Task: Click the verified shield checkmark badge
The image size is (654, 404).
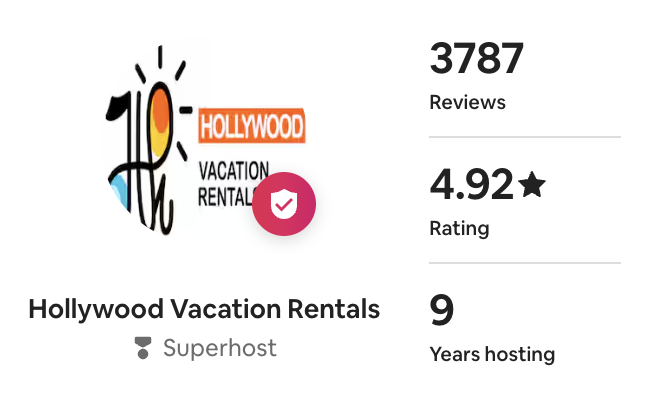Action: click(x=284, y=204)
